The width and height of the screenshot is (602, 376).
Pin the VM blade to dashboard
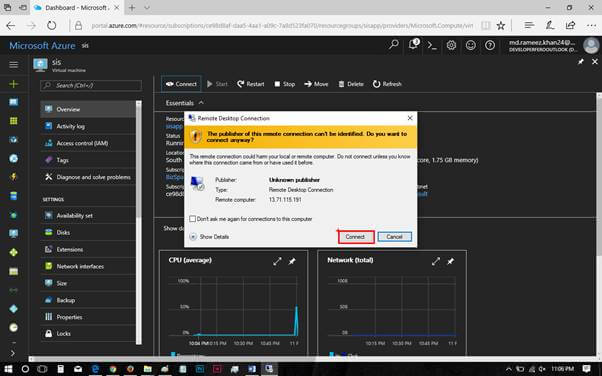(581, 62)
